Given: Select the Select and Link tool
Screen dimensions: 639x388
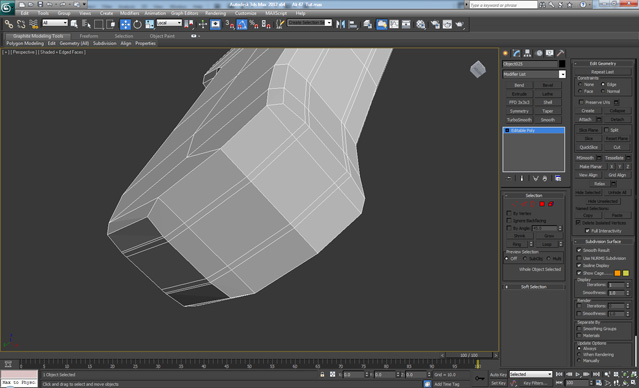Looking at the screenshot, I should coord(9,24).
